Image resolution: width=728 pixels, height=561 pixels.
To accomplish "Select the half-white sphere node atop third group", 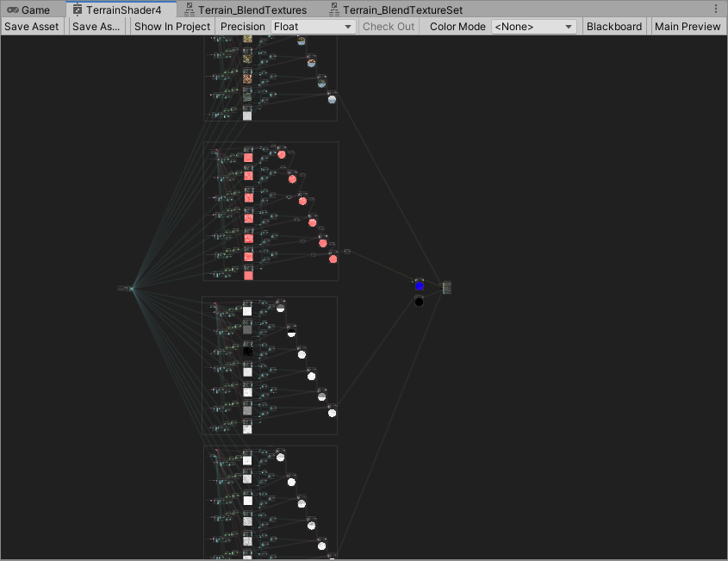I will coord(280,307).
